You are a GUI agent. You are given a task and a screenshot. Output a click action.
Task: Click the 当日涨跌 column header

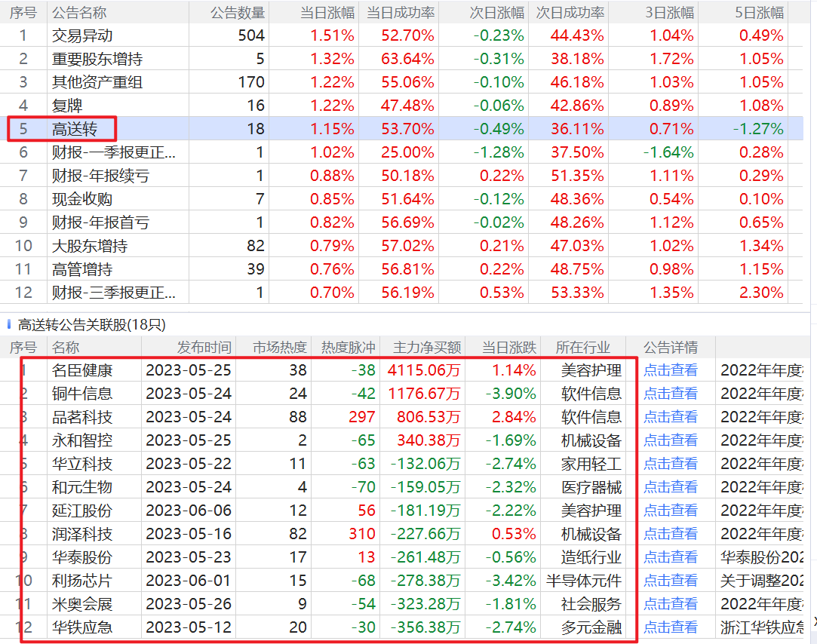[x=509, y=347]
